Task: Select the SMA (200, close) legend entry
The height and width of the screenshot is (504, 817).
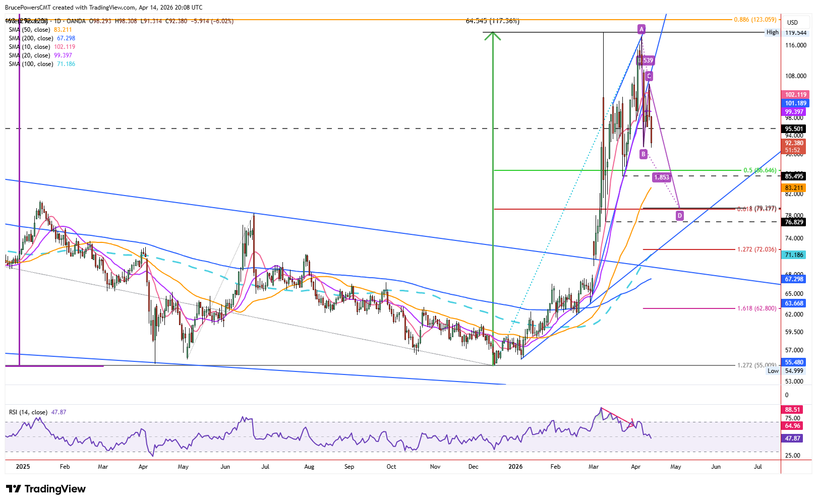Action: tap(42, 38)
